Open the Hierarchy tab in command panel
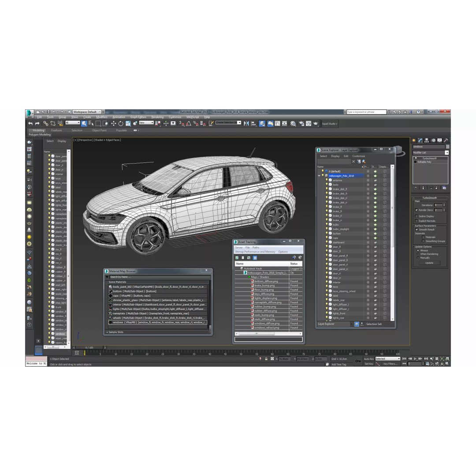 [x=427, y=140]
